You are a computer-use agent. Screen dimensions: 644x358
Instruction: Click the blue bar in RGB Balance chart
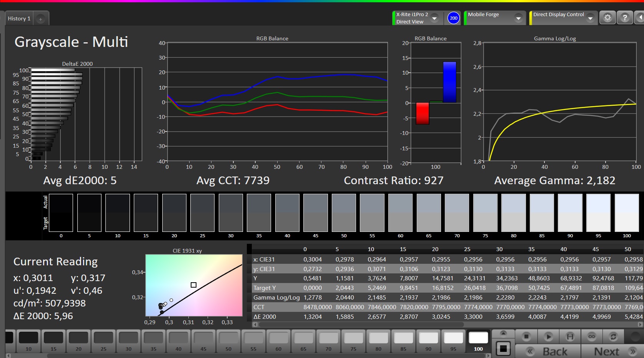click(449, 82)
